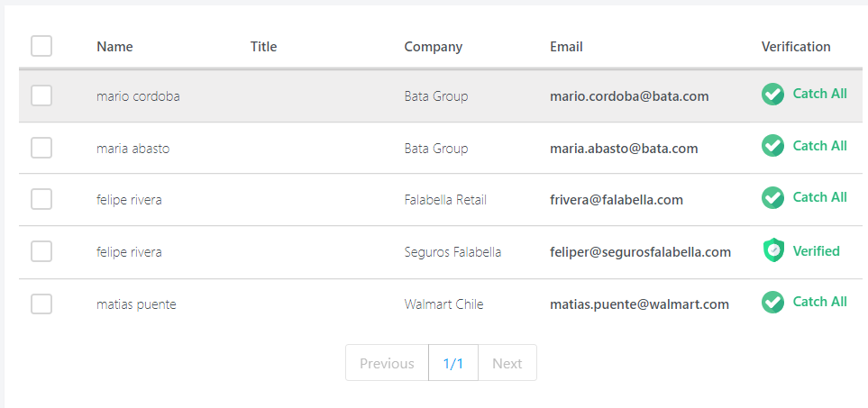The width and height of the screenshot is (868, 408).
Task: Click Catch All checkmark icon for maria abasto
Action: tap(772, 146)
